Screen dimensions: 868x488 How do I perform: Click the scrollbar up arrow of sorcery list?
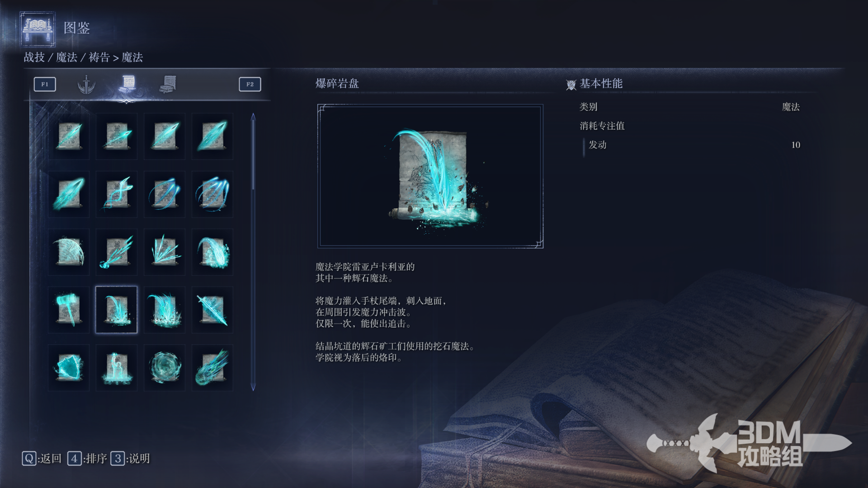coord(253,117)
